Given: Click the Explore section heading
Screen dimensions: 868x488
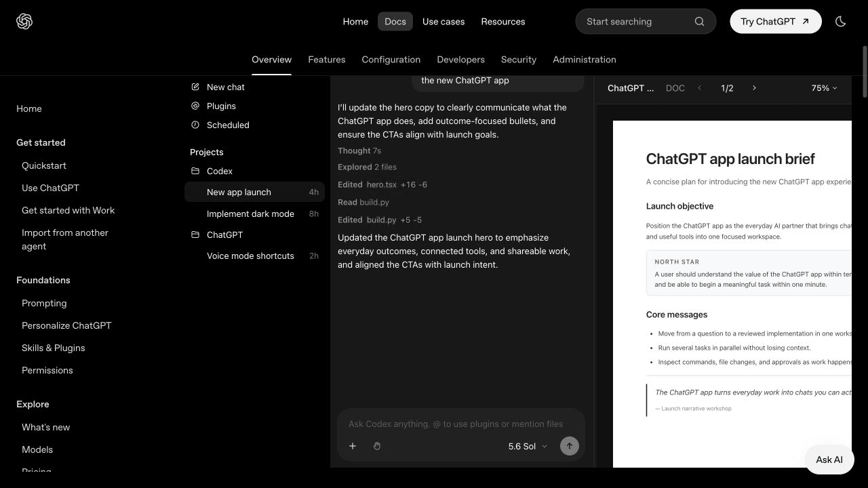Looking at the screenshot, I should click(33, 404).
